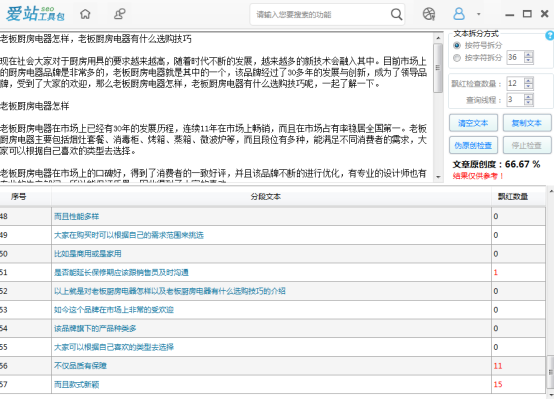The height and width of the screenshot is (399, 554).
Task: Click the toolbox pieces icon beside home
Action: click(x=119, y=14)
